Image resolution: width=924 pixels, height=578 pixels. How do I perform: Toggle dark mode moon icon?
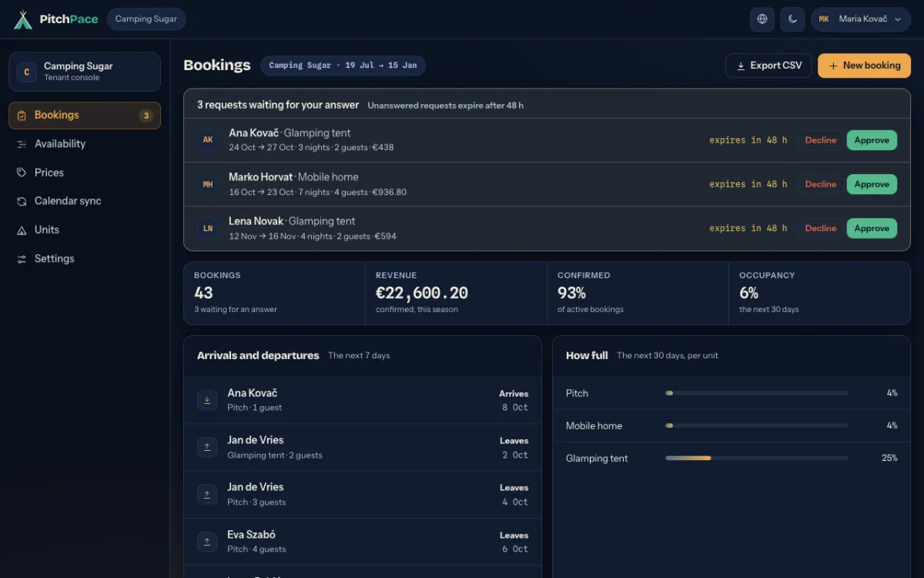click(792, 19)
